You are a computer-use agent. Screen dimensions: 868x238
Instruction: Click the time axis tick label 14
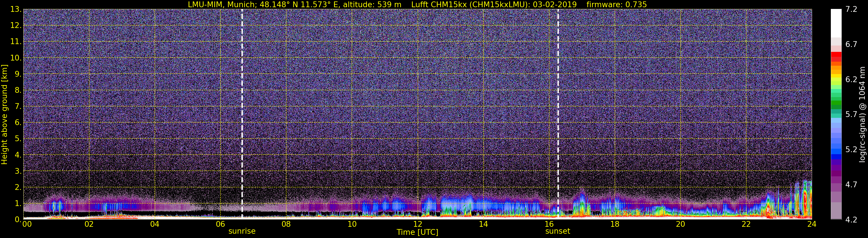[x=483, y=224]
